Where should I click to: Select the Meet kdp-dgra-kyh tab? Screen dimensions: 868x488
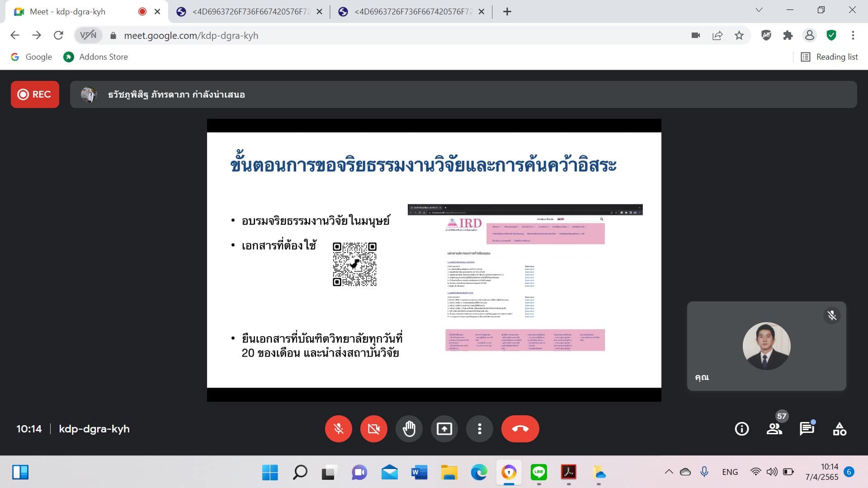tap(68, 12)
